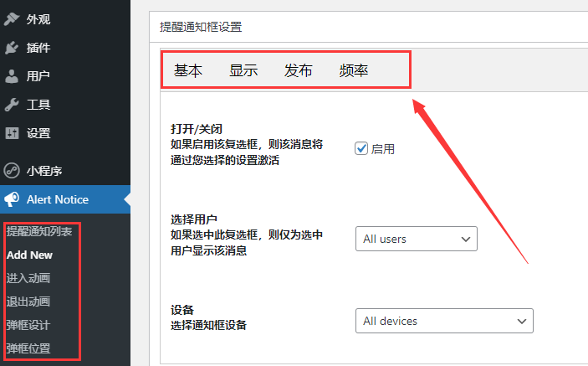The height and width of the screenshot is (366, 588).
Task: Click the 小程序 mini-program icon
Action: pyautogui.click(x=11, y=170)
